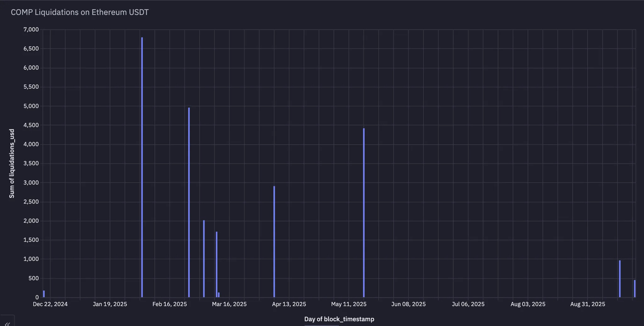Click the "1,000" y-axis value
This screenshot has height=326, width=644.
31,259
